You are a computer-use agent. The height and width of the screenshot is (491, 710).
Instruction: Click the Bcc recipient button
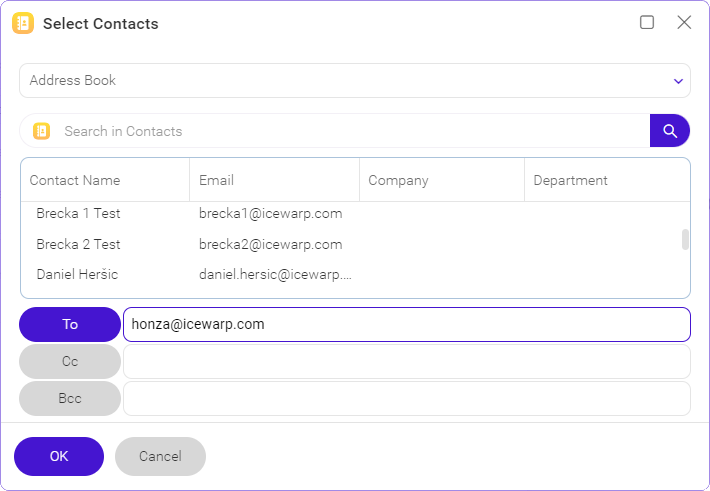point(70,399)
